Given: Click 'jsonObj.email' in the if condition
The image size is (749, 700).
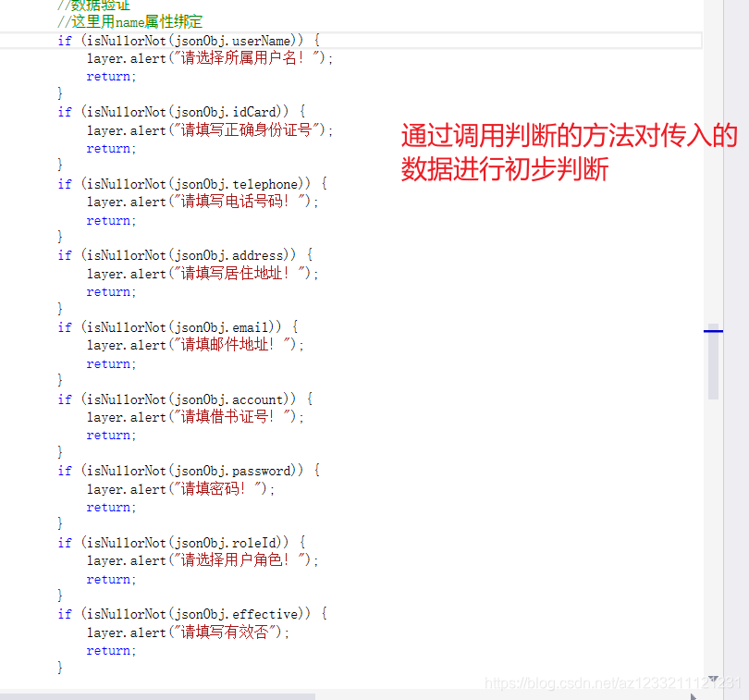Looking at the screenshot, I should coord(222,327).
